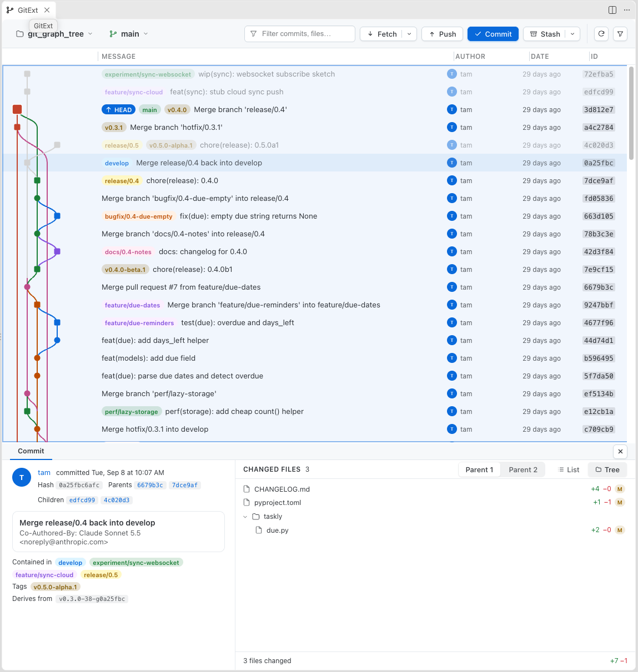Click the v0.5.0-alpha.1 tag in details

55,587
